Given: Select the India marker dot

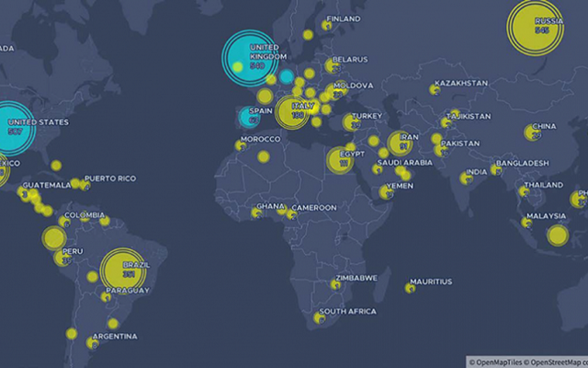Looking at the screenshot, I should 465,178.
